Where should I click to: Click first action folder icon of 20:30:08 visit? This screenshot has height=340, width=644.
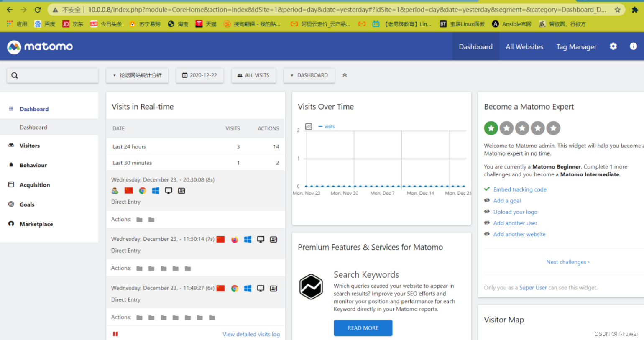point(139,220)
